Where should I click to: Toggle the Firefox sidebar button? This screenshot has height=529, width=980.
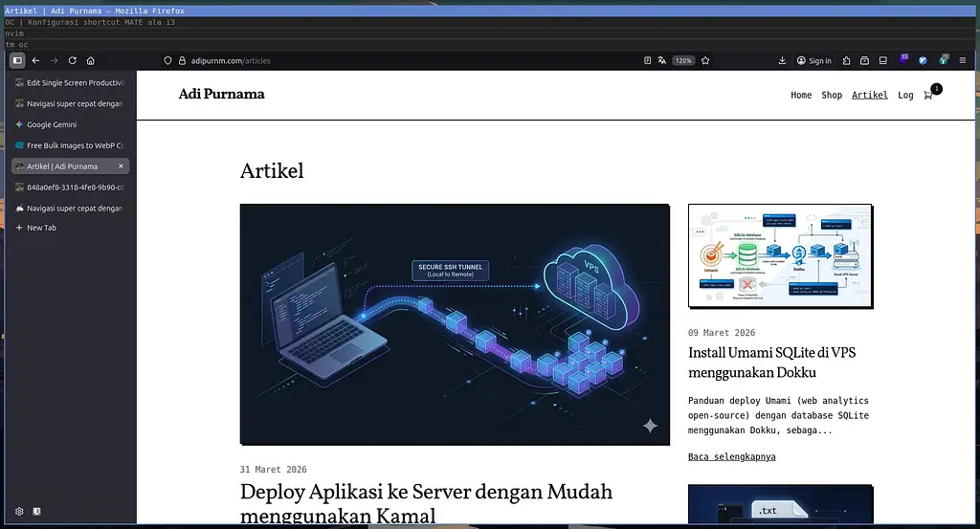click(17, 60)
